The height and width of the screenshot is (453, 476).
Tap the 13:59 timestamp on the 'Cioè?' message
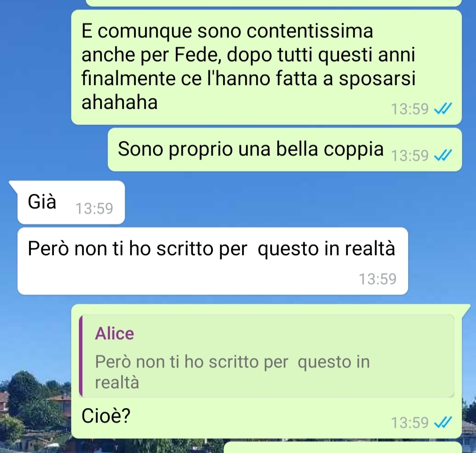click(409, 422)
